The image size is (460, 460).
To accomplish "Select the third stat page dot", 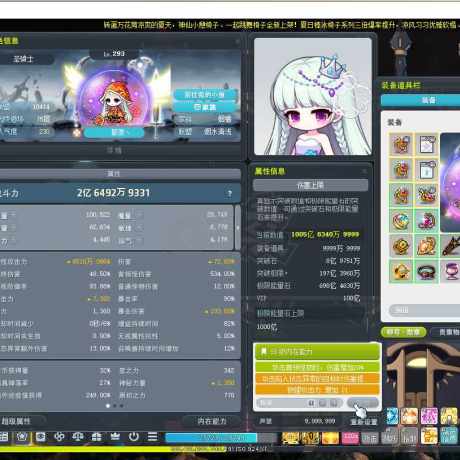I will [121, 406].
